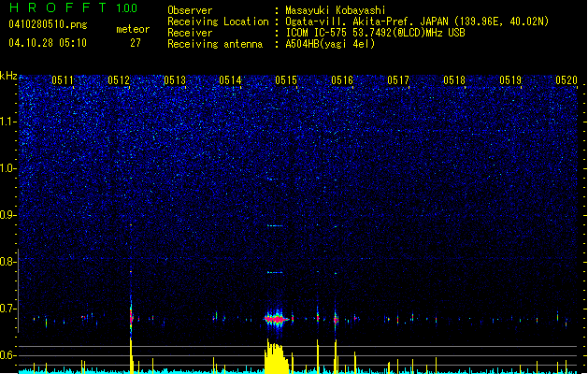Click the 'Observer' field label

pyautogui.click(x=190, y=10)
